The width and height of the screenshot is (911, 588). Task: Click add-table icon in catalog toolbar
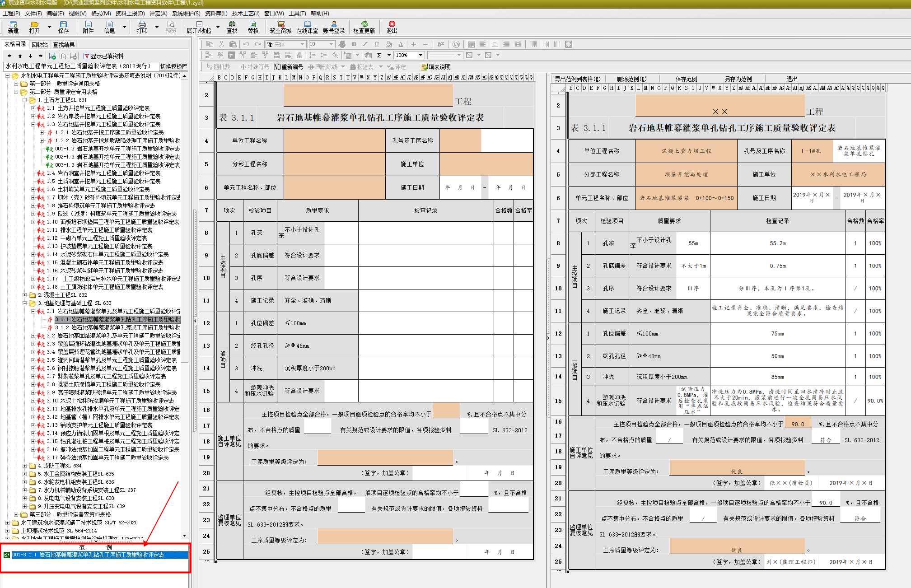pos(52,56)
